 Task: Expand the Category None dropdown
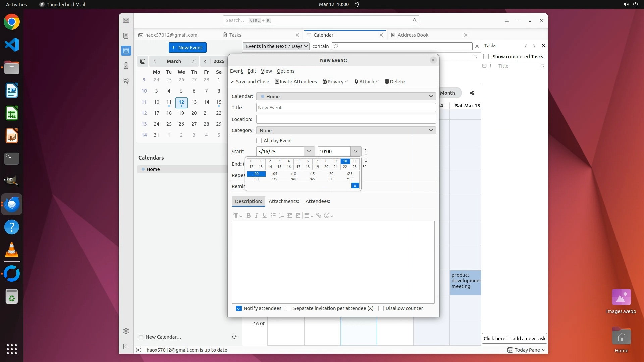[346, 130]
